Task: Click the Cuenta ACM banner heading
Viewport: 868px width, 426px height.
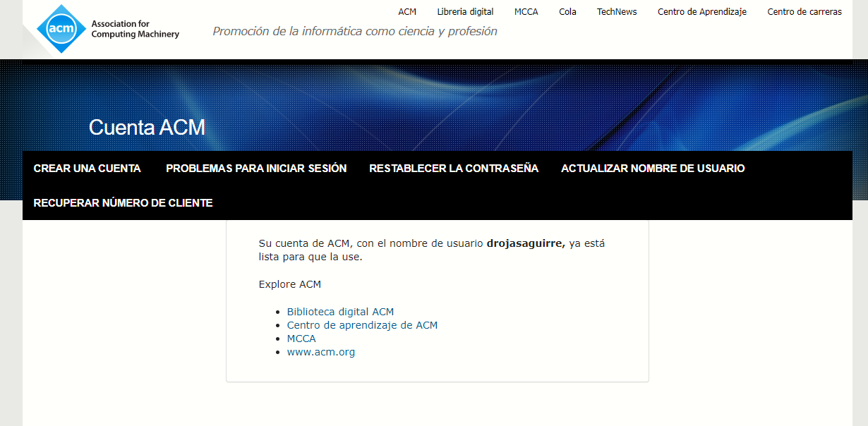Action: [x=147, y=128]
